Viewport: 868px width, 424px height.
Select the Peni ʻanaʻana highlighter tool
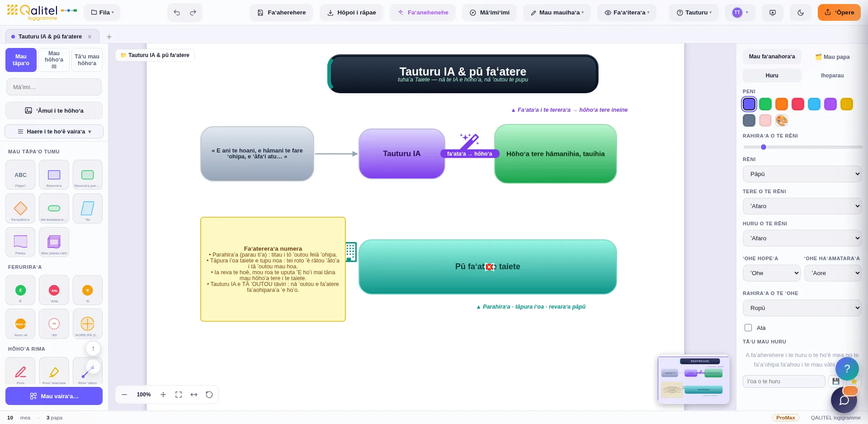pyautogui.click(x=54, y=372)
